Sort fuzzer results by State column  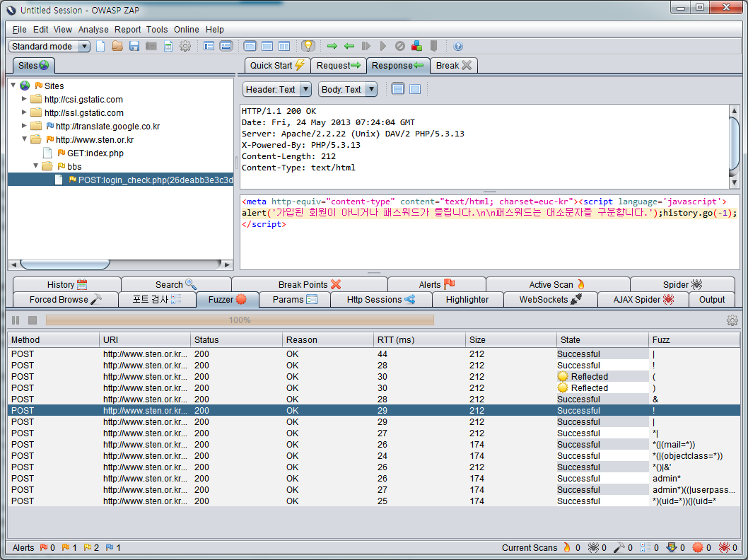(x=602, y=339)
